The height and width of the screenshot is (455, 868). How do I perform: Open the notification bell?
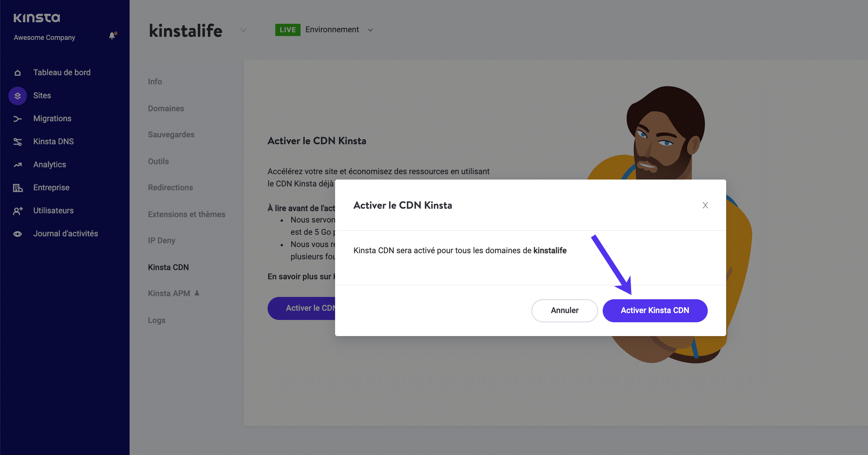click(x=112, y=36)
